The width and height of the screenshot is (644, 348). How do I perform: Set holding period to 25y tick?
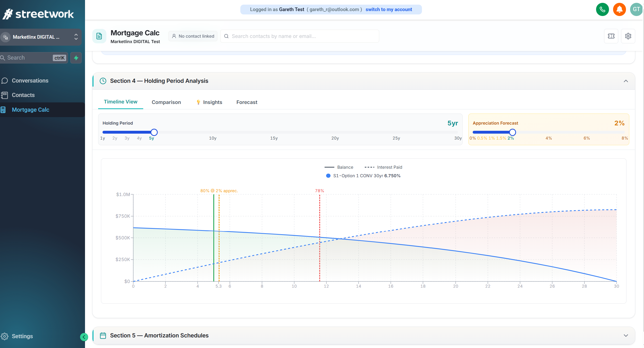[396, 138]
